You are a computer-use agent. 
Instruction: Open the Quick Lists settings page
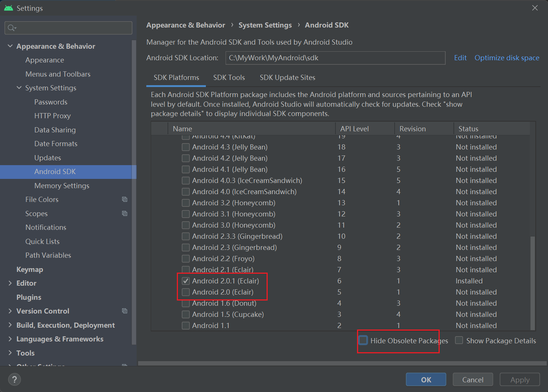(42, 241)
